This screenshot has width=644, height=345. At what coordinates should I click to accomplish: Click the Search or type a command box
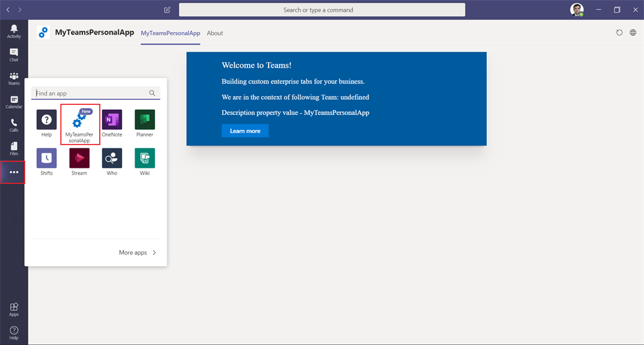point(322,10)
